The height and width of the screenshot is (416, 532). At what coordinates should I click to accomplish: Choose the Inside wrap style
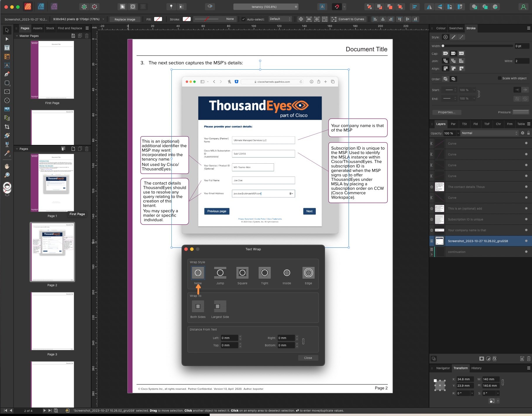click(287, 275)
